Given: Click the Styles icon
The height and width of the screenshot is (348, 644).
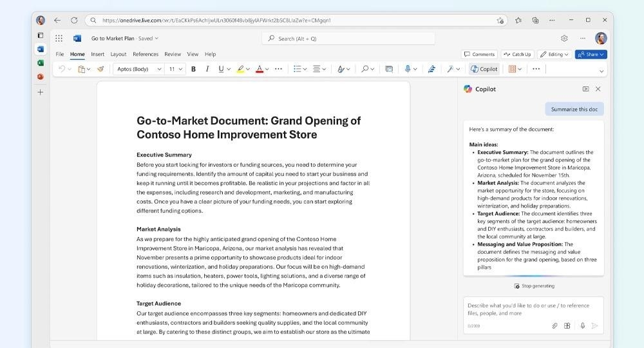Looking at the screenshot, I should click(341, 69).
